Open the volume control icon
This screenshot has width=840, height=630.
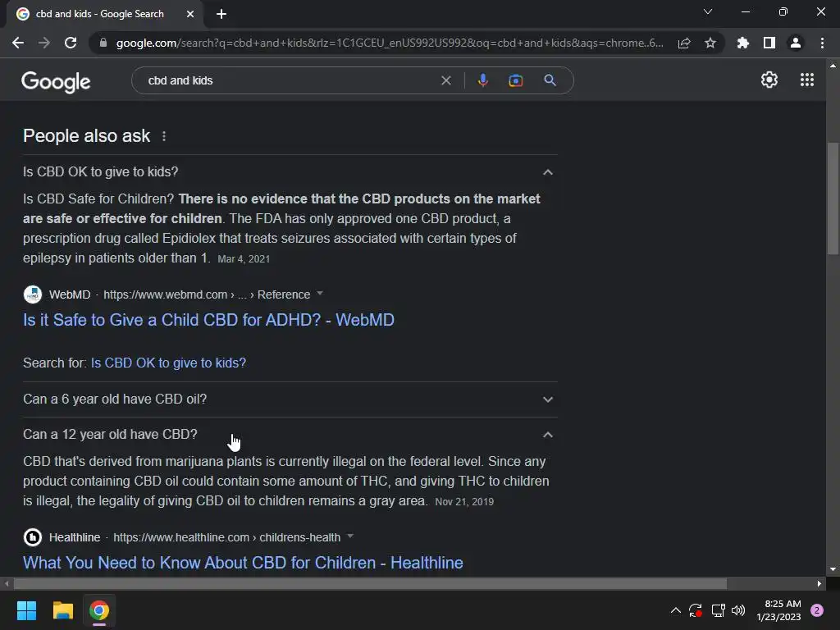click(x=738, y=610)
